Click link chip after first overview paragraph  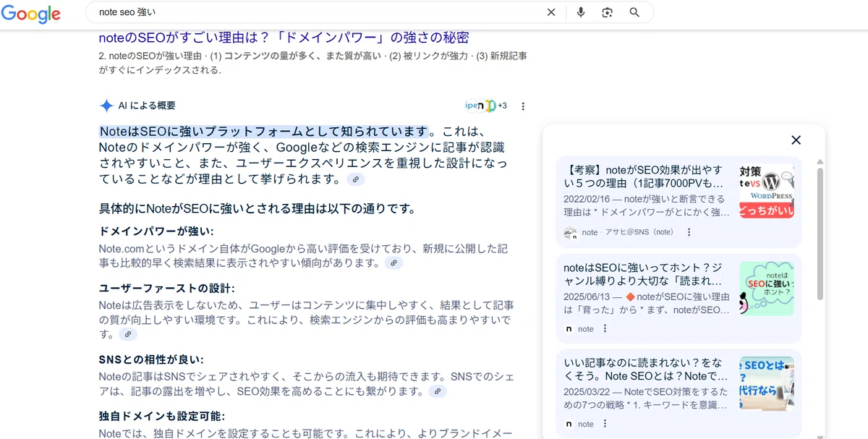(355, 179)
